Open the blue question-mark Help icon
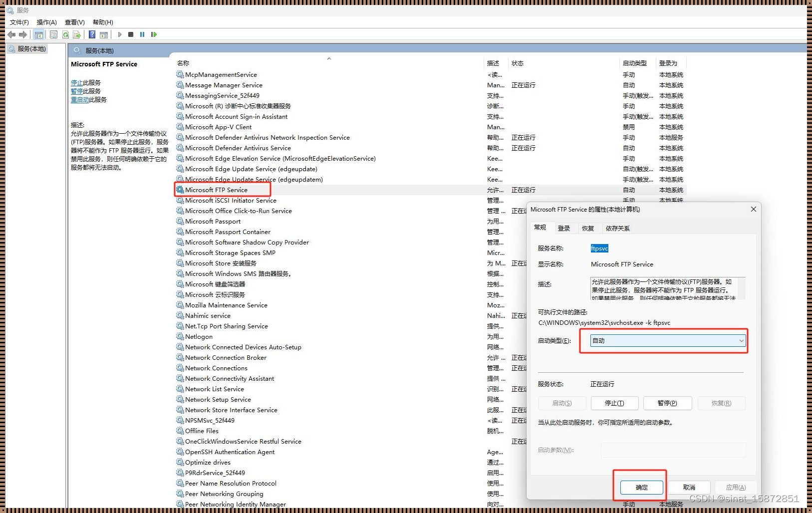Screen dimensions: 812x513 click(92, 34)
